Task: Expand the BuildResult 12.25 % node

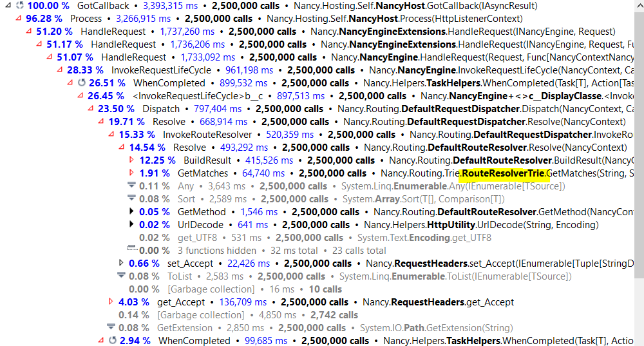Action: (131, 159)
